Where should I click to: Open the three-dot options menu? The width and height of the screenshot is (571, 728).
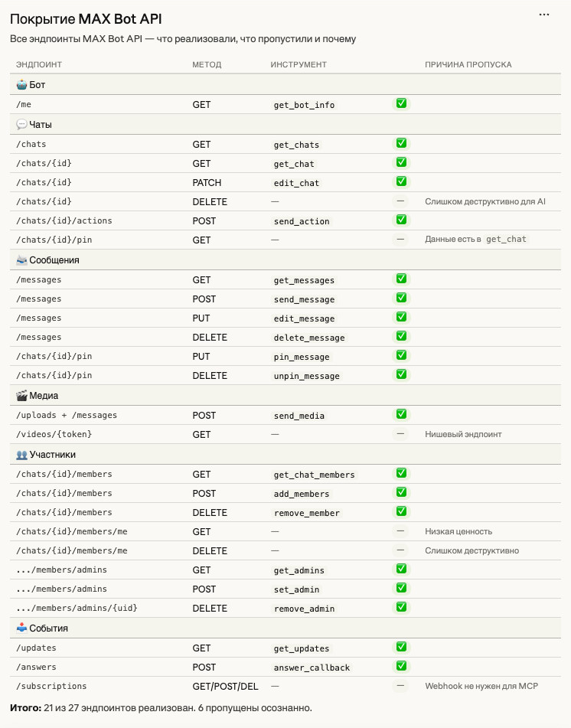click(544, 15)
